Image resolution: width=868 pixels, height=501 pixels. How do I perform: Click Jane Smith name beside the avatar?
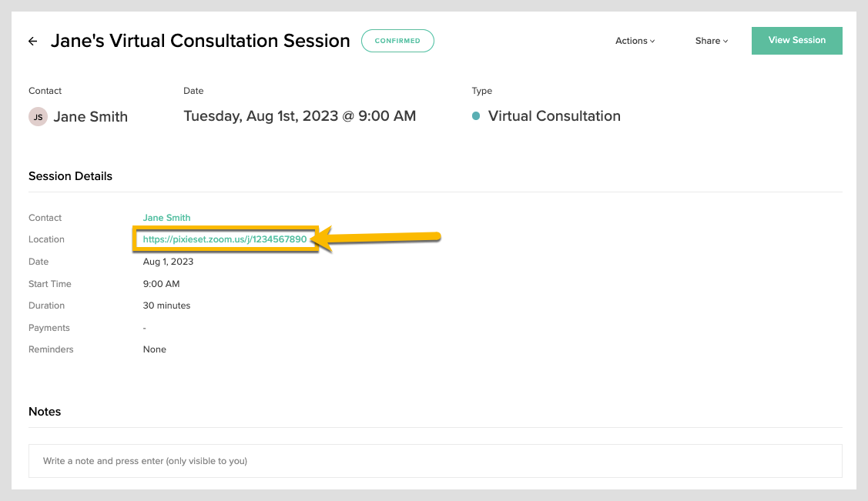pyautogui.click(x=90, y=117)
